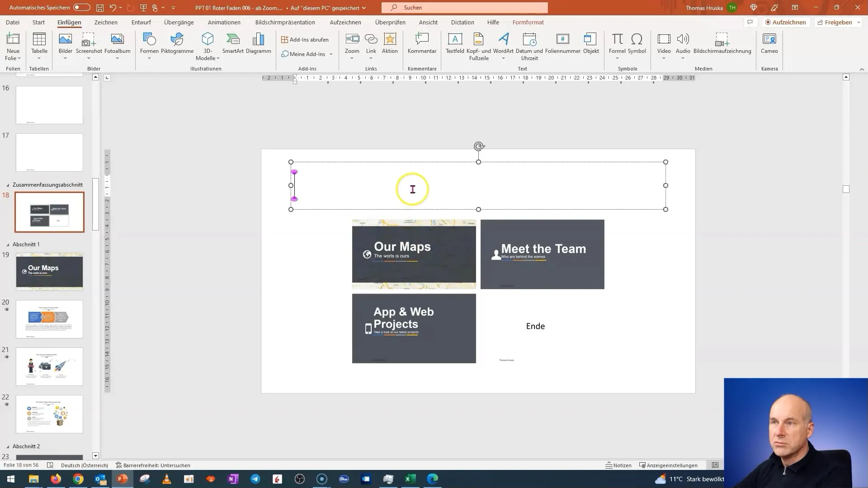The image size is (868, 488).
Task: Select the Formformat ribbon tab
Action: click(528, 22)
